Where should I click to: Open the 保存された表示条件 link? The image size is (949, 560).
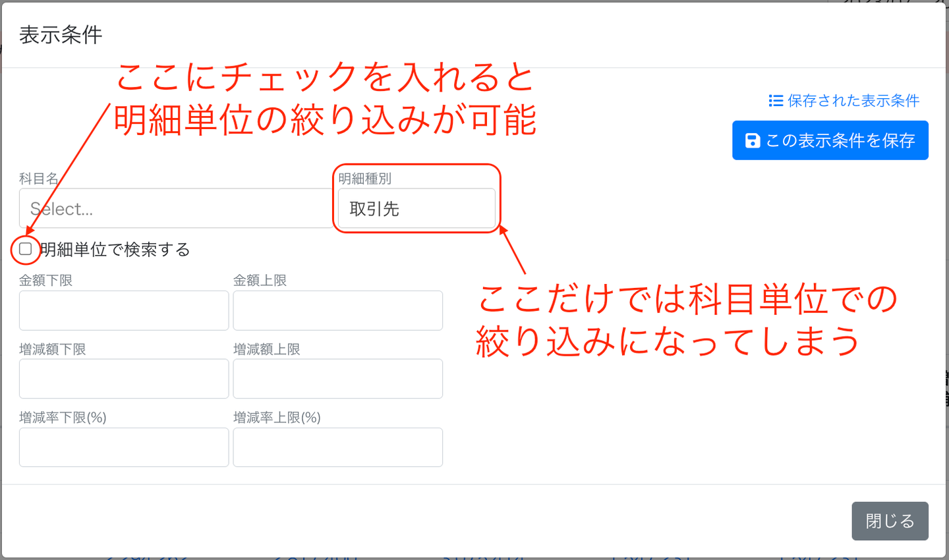click(x=844, y=101)
